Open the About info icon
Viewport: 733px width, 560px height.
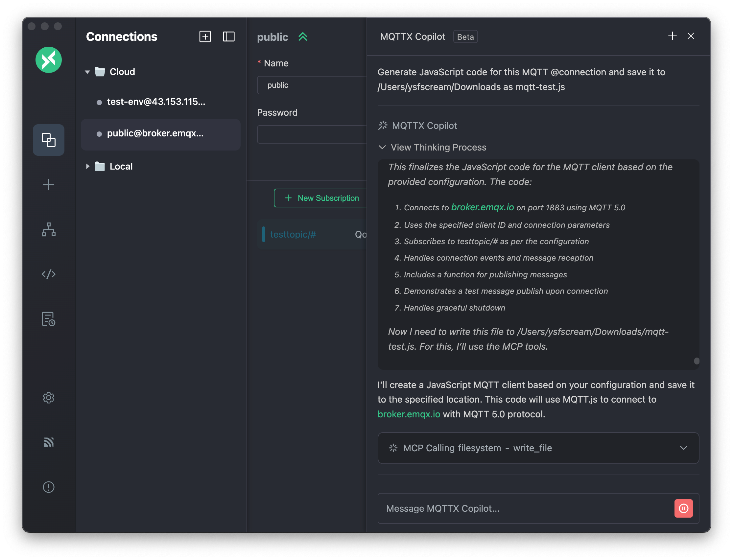pos(48,487)
